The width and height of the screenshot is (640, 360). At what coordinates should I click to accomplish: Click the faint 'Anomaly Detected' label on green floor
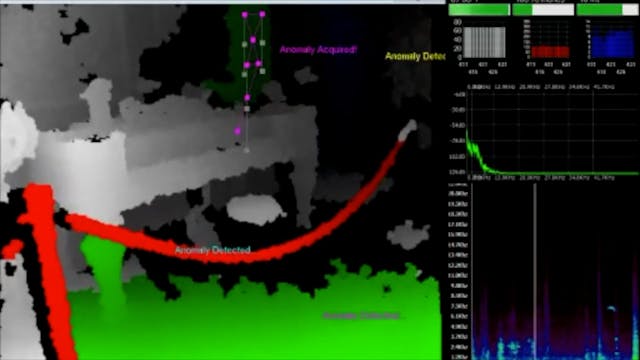click(361, 316)
